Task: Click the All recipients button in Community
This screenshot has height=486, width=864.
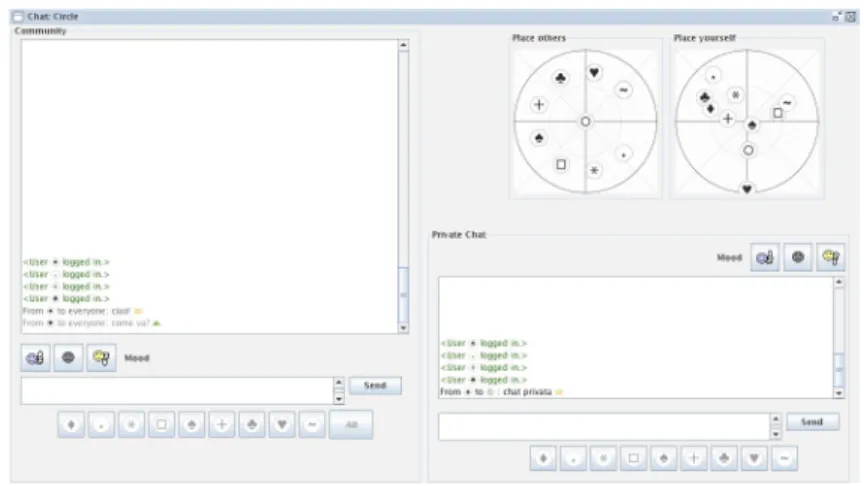Action: 351,425
